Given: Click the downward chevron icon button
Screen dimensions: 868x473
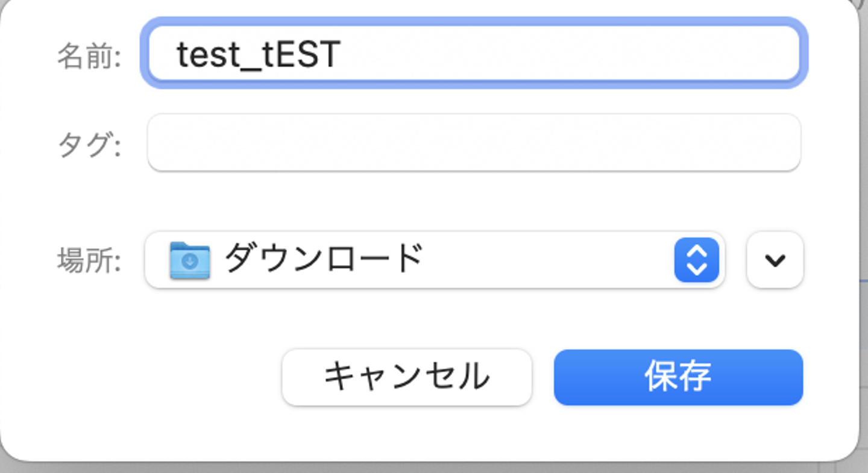Looking at the screenshot, I should tap(775, 260).
